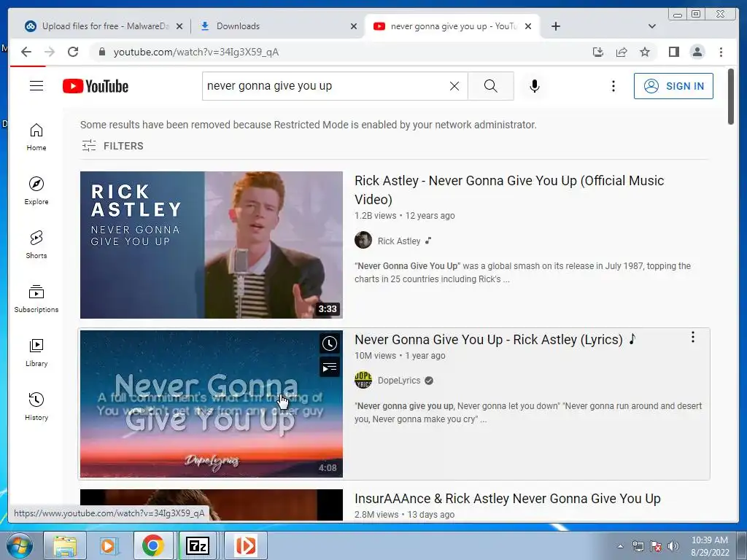
Task: Open the FILTERS options
Action: [x=112, y=146]
